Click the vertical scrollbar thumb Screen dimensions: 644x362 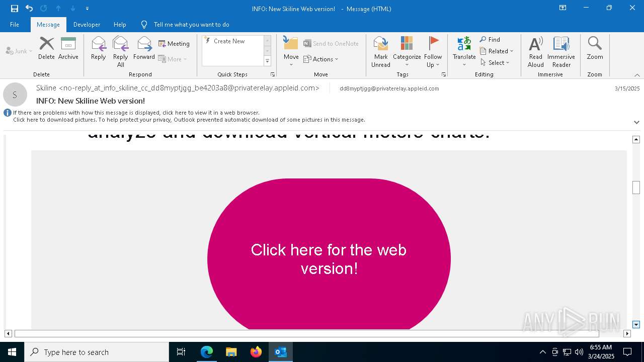coord(636,187)
